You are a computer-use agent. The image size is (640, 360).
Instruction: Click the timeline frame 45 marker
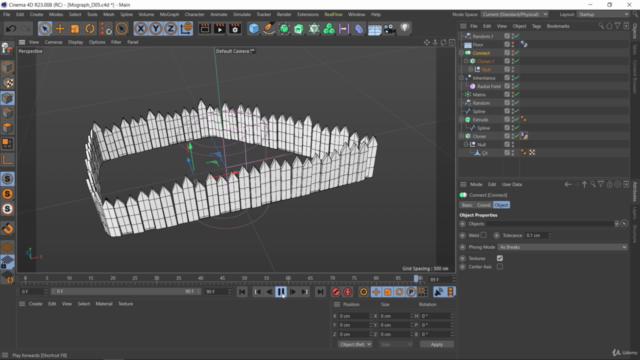pyautogui.click(x=222, y=278)
